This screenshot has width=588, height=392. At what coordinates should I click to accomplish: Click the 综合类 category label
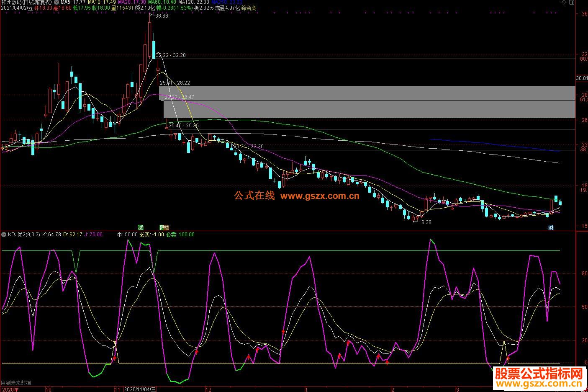(x=249, y=8)
